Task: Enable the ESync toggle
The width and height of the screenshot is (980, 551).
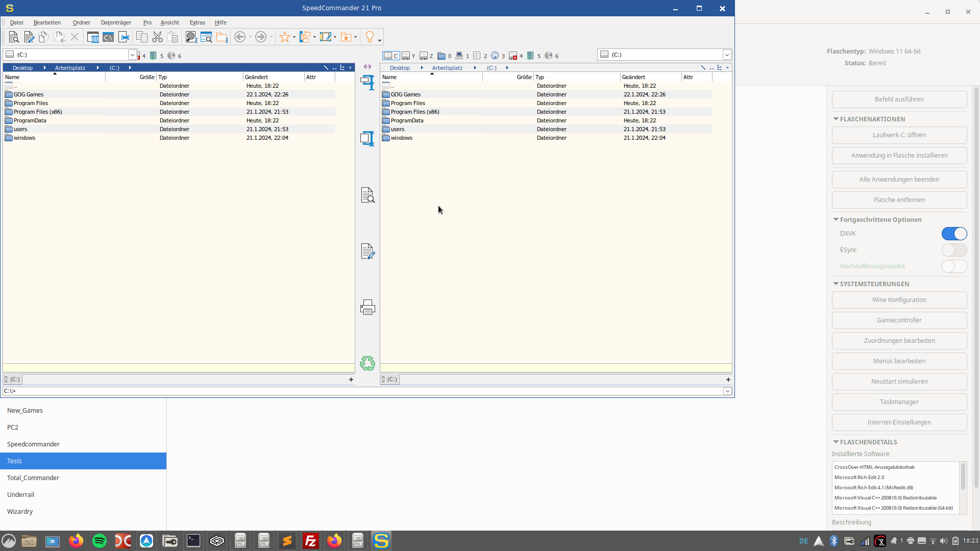Action: coord(953,250)
